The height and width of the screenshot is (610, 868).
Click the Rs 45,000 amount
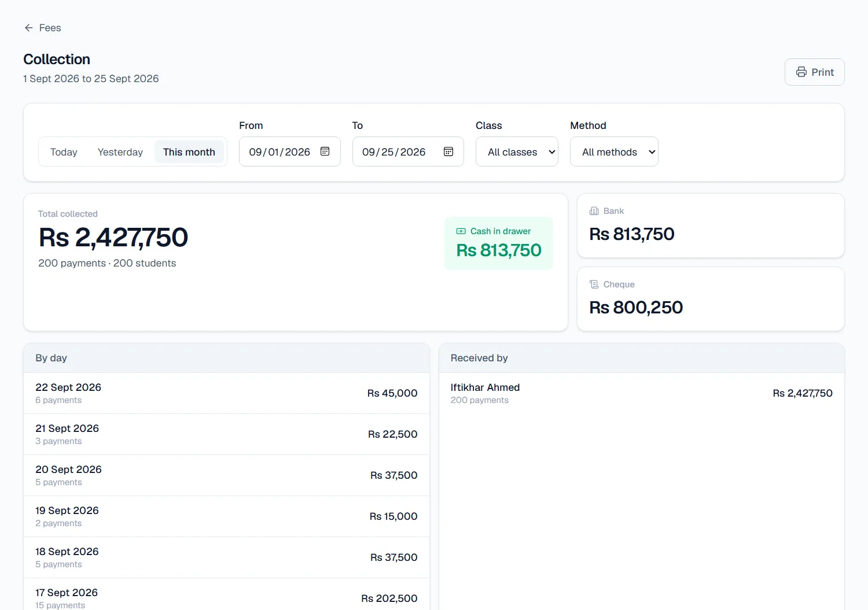click(392, 393)
